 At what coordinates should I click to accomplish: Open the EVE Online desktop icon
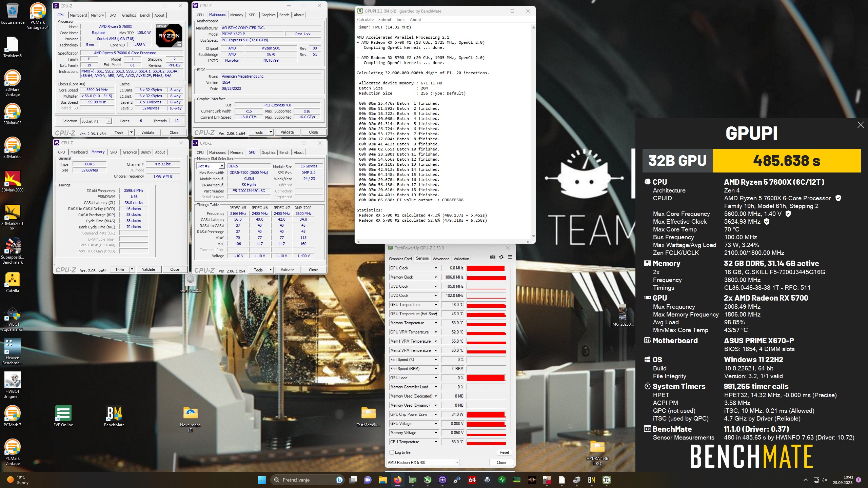click(63, 416)
